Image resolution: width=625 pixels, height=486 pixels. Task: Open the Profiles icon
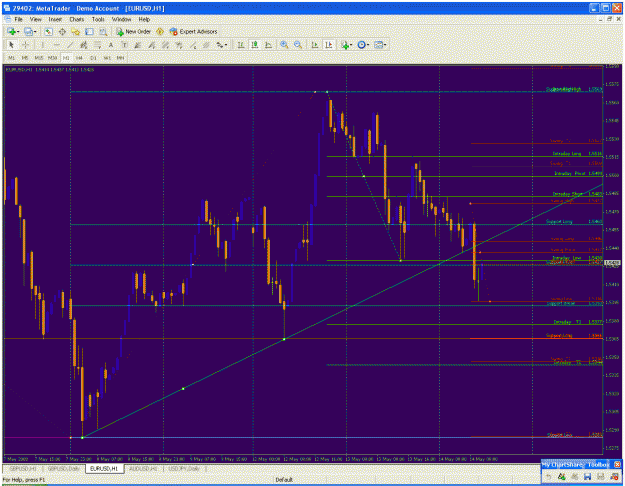pos(28,31)
